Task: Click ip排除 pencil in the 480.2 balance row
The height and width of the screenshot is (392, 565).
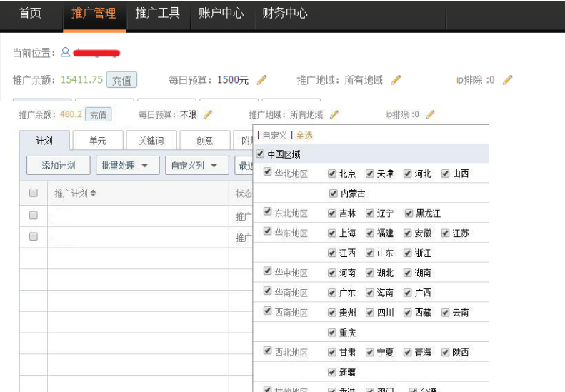Action: point(429,114)
